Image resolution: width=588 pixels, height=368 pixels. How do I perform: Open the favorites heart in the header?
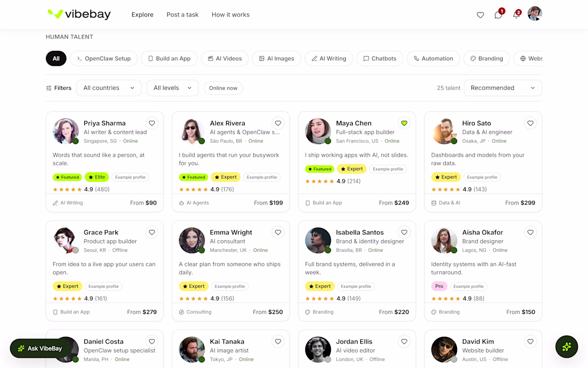click(x=480, y=15)
